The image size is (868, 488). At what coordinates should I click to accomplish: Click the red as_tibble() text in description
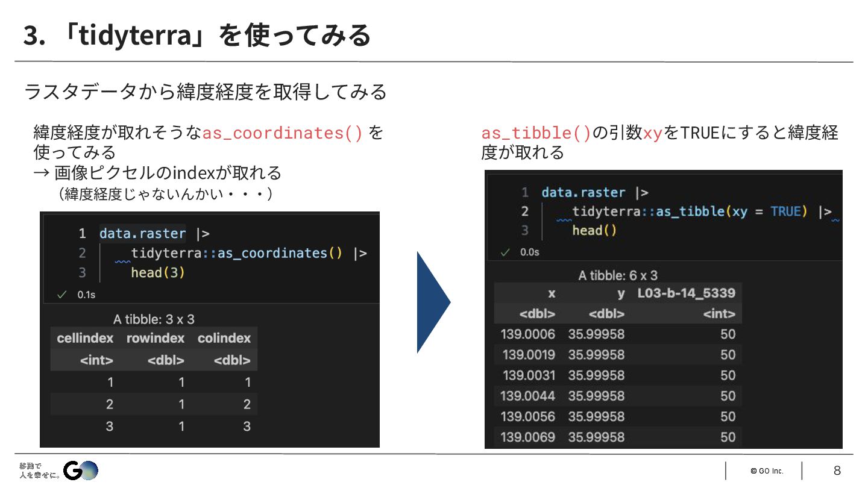[x=536, y=133]
